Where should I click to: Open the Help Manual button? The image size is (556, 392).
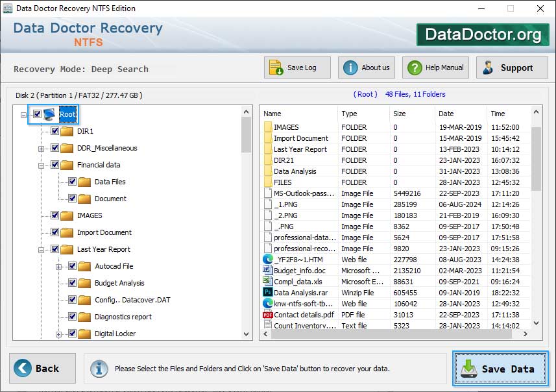[x=435, y=67]
